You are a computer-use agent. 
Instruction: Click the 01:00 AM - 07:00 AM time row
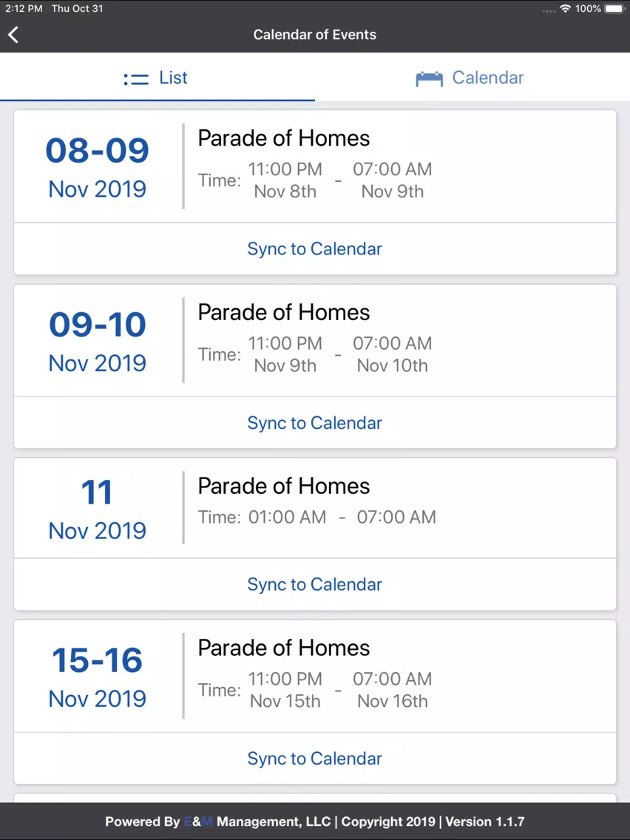pos(317,517)
